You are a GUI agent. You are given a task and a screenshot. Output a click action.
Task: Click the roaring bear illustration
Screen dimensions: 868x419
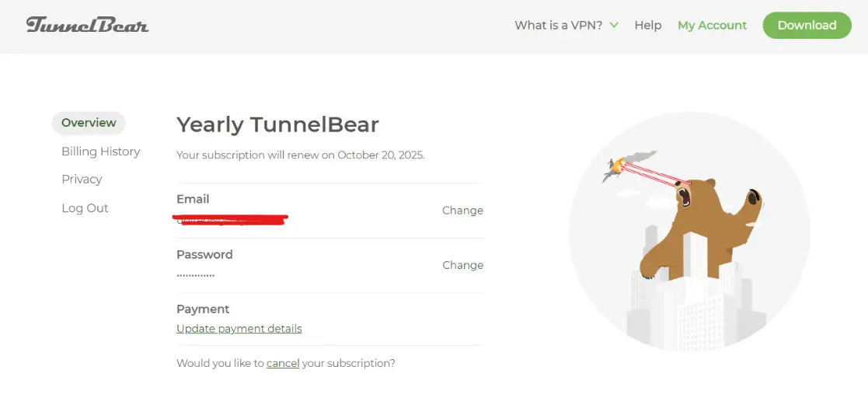[x=700, y=227]
